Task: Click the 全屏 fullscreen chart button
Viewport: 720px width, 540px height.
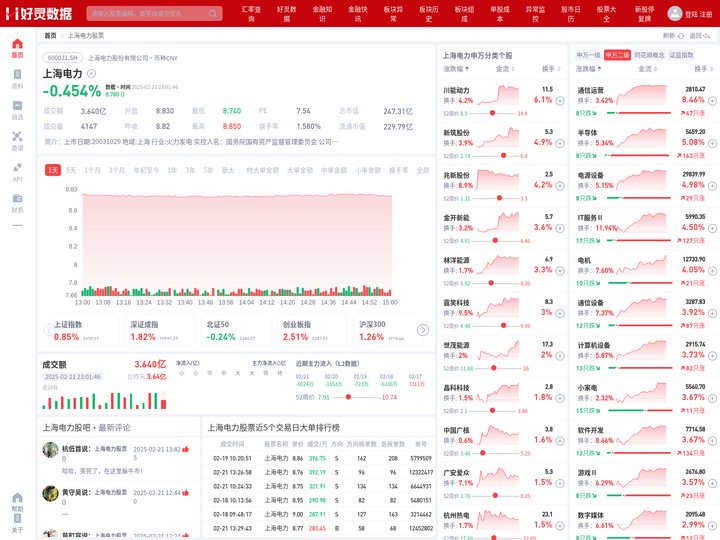Action: point(422,170)
